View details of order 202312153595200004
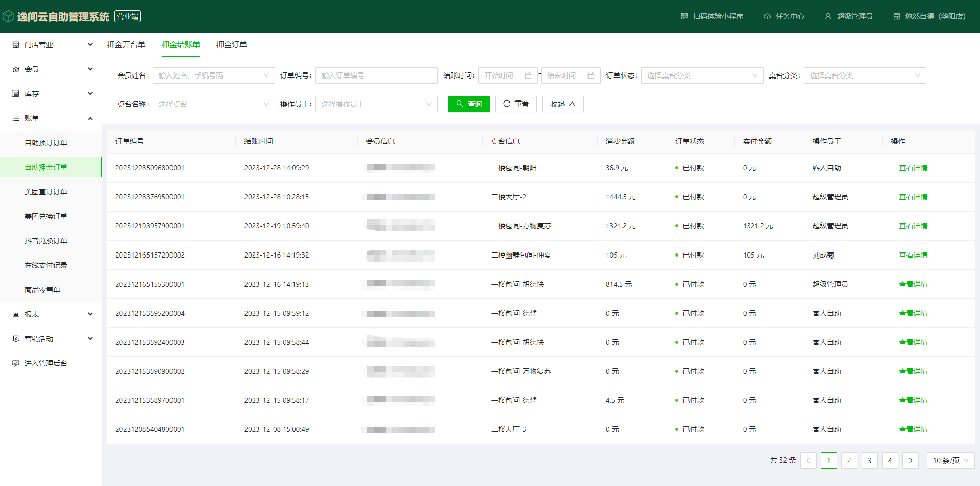Image resolution: width=980 pixels, height=486 pixels. click(913, 313)
